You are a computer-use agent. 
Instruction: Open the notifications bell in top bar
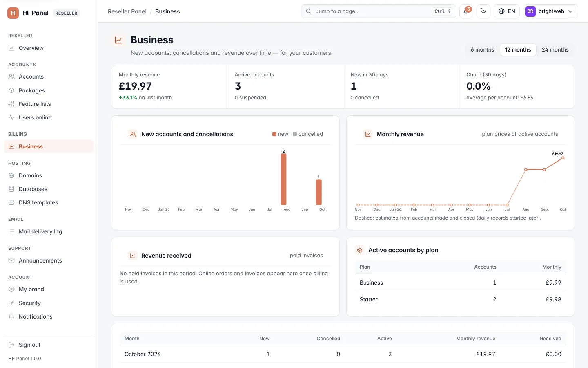point(466,11)
